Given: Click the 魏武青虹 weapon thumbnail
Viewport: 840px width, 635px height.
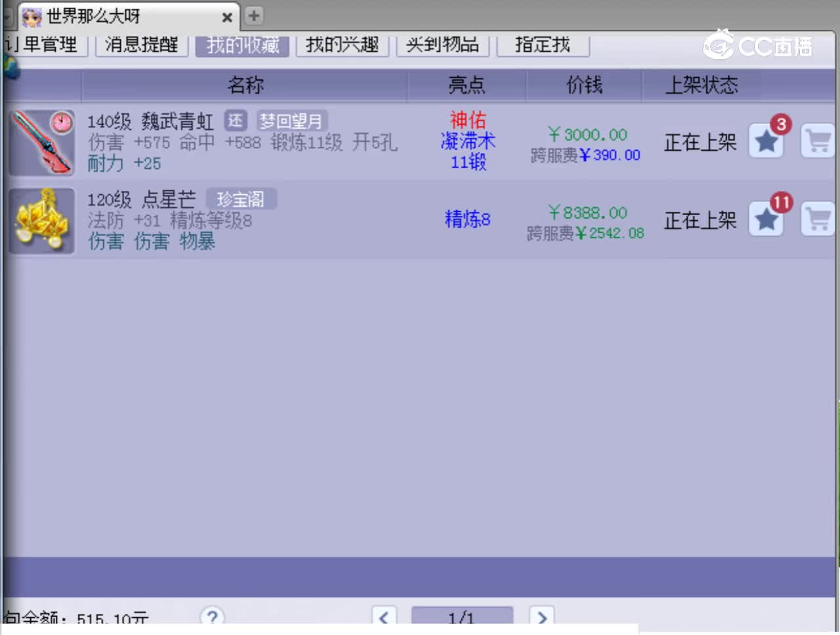Looking at the screenshot, I should pos(42,142).
